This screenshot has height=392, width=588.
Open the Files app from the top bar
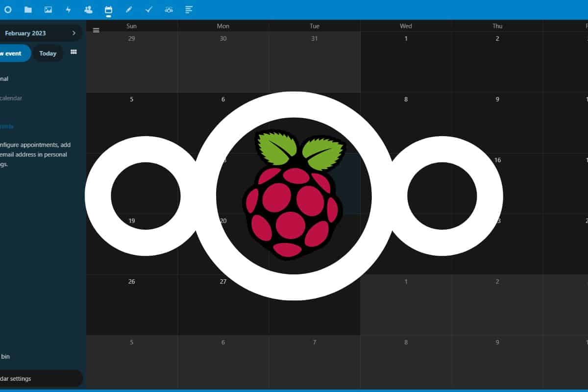(28, 9)
